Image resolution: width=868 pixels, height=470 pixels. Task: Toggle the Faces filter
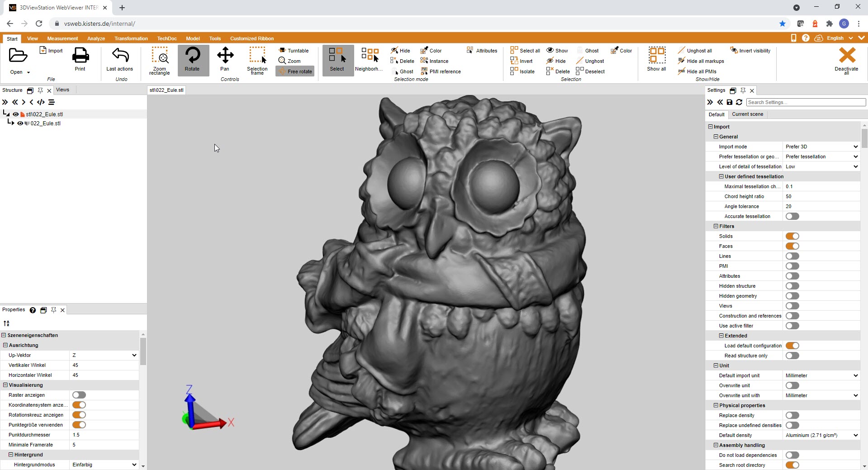point(792,246)
